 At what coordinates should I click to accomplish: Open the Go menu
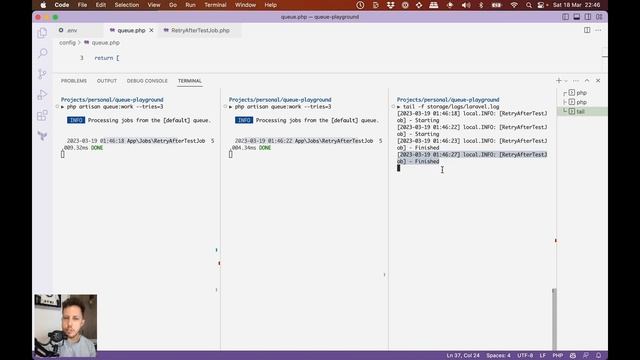coord(173,5)
